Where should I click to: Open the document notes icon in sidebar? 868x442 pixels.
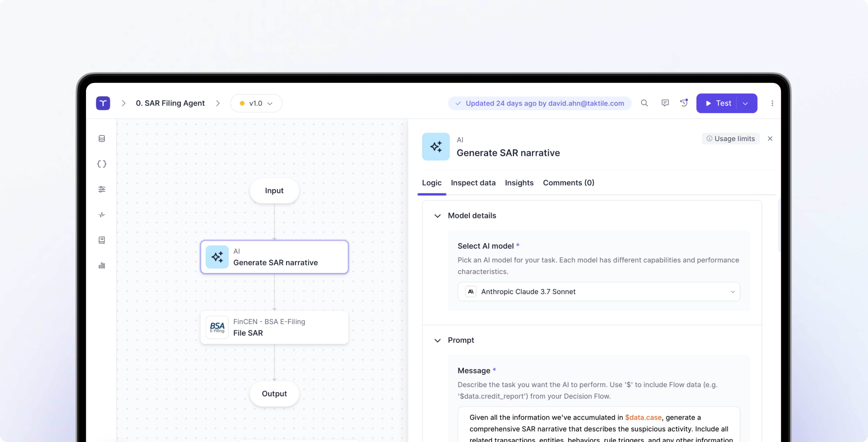coord(102,240)
